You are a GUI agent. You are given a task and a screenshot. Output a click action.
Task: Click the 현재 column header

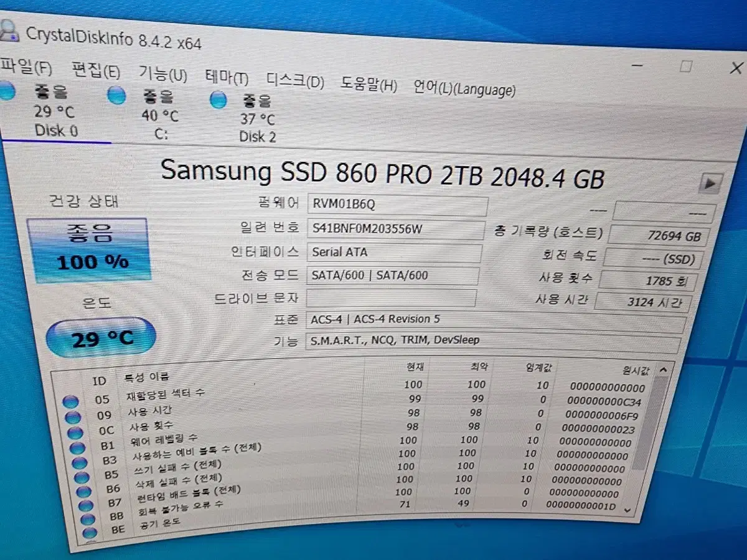(x=415, y=366)
